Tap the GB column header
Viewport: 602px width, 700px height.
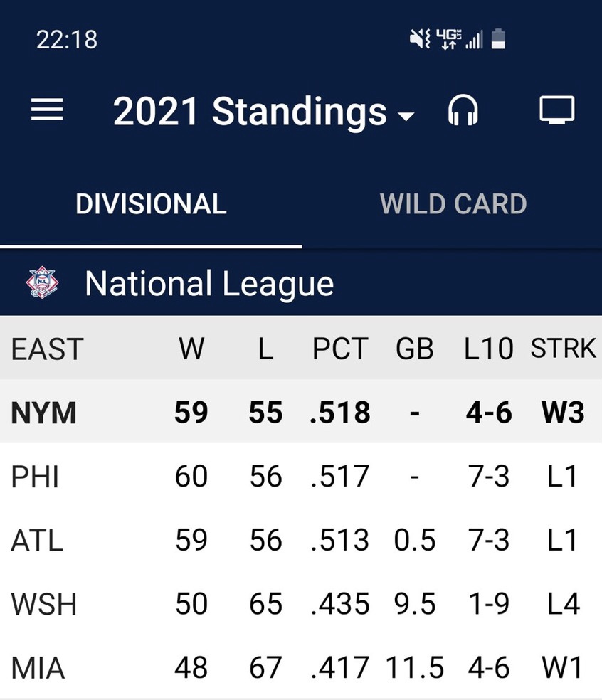pyautogui.click(x=414, y=349)
